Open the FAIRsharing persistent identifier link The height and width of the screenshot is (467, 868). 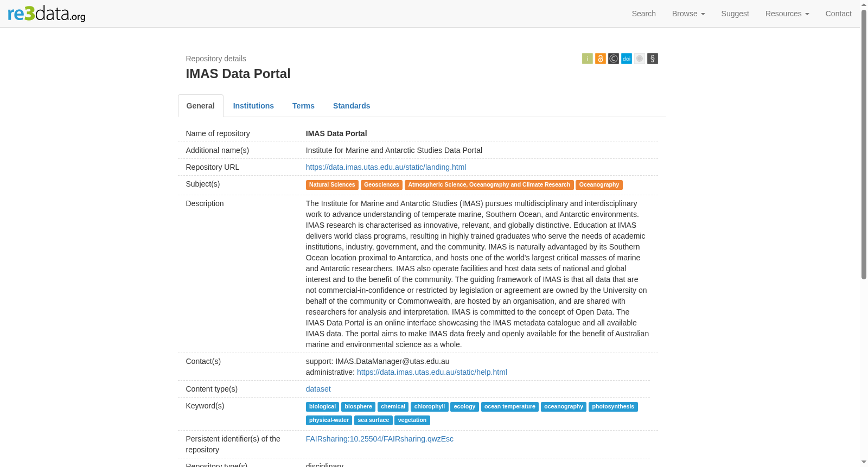click(380, 439)
